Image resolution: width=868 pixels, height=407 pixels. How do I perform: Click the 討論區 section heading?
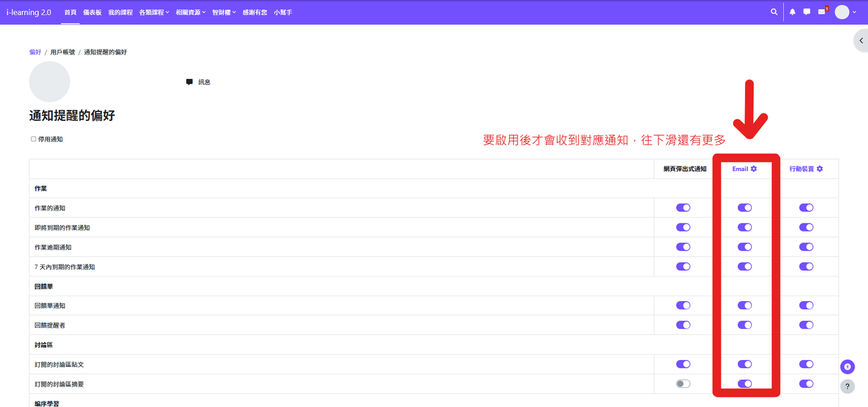click(43, 345)
